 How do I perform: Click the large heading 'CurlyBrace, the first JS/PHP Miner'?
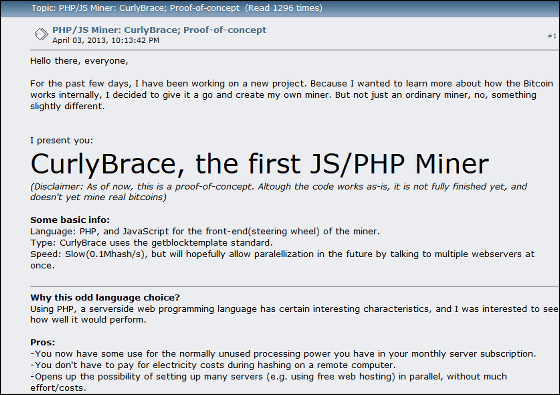click(x=260, y=164)
